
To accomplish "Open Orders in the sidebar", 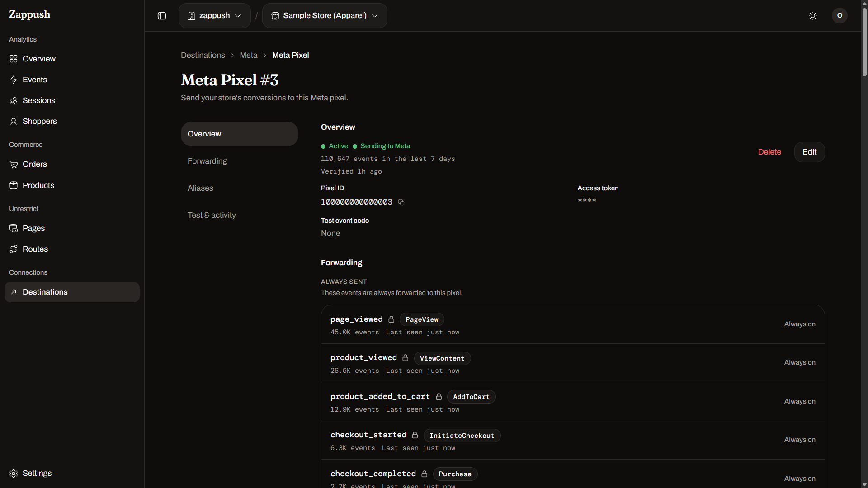I will click(72, 164).
